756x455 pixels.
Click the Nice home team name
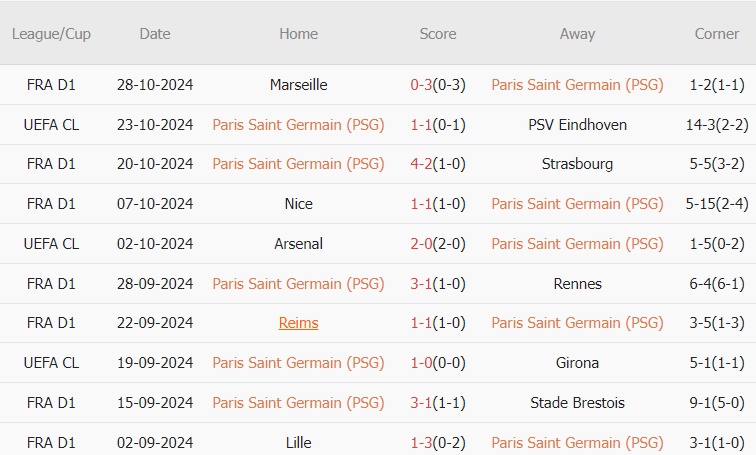pos(298,204)
